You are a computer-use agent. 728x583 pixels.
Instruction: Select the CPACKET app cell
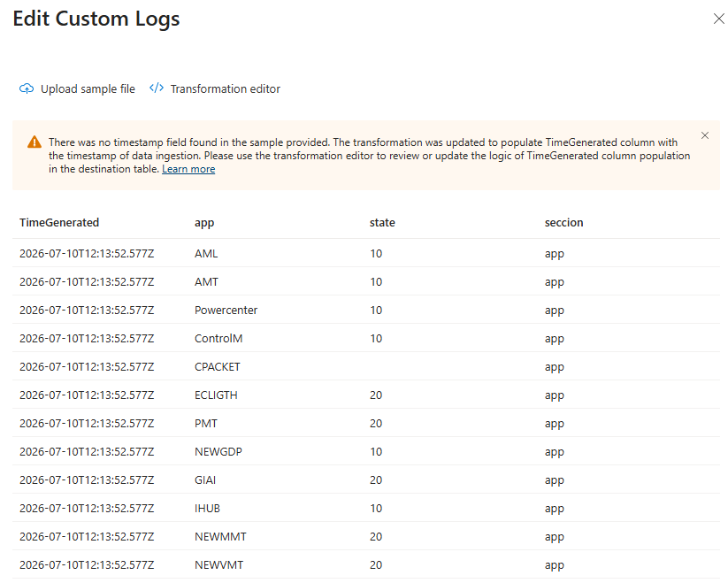pos(218,366)
